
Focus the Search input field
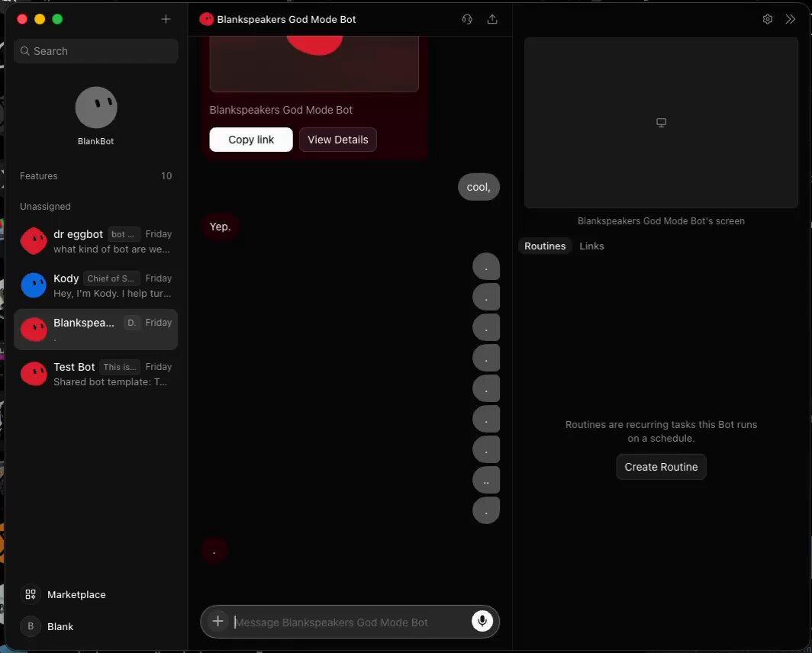click(x=96, y=51)
